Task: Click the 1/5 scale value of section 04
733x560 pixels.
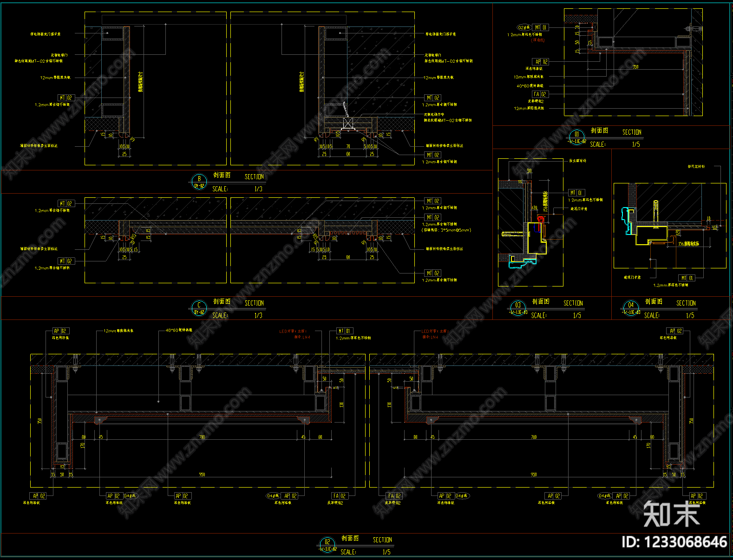Action: point(690,315)
